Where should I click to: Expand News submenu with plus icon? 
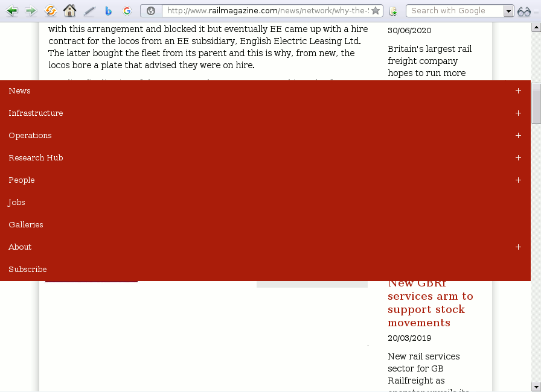pos(518,91)
